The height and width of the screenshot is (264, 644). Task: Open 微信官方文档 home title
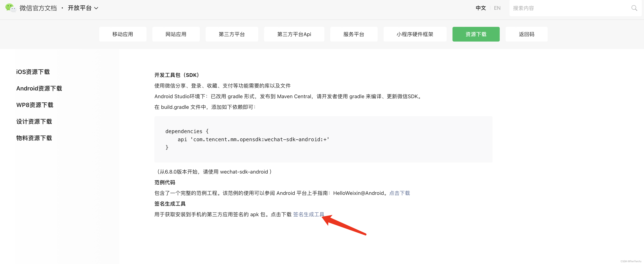38,8
